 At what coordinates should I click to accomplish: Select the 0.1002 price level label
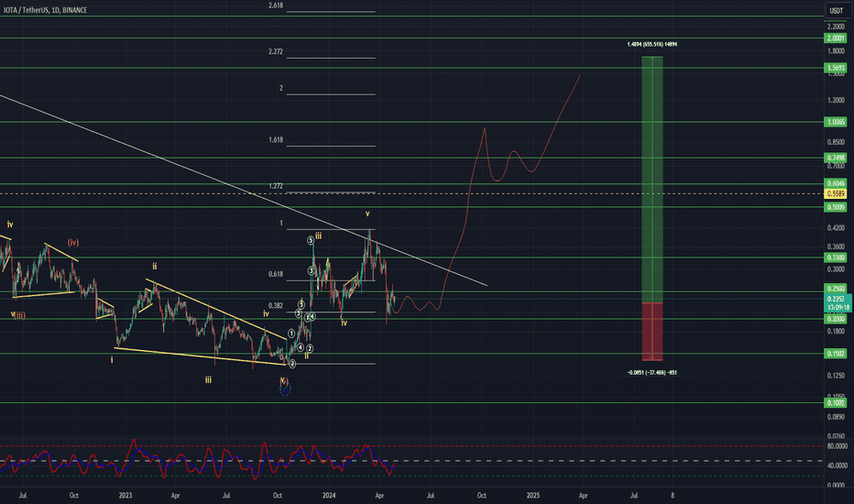coord(836,403)
